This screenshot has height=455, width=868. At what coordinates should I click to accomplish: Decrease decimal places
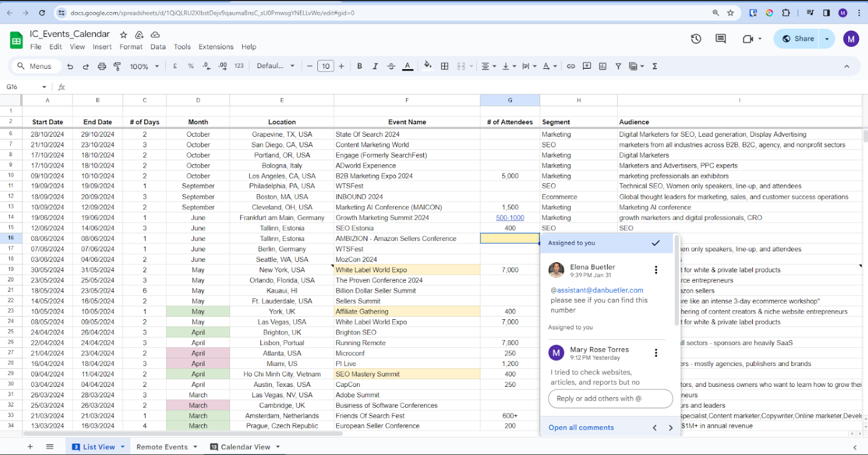click(206, 66)
